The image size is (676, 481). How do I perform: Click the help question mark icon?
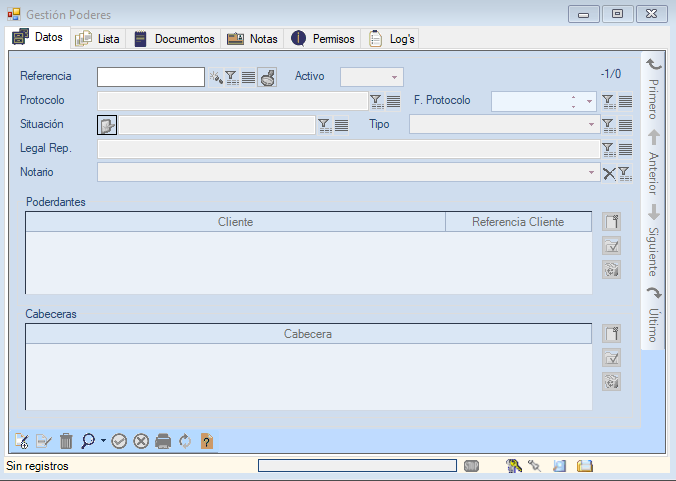coord(206,441)
